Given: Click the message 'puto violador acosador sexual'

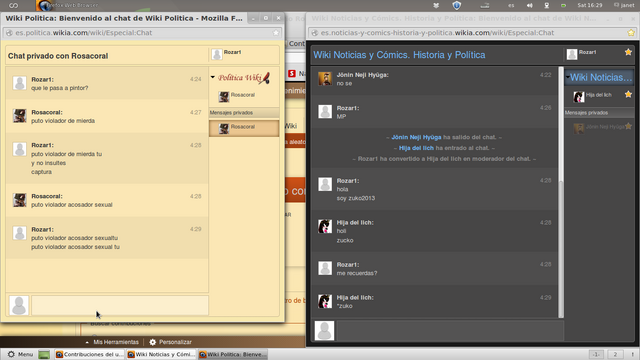Looking at the screenshot, I should 72,205.
